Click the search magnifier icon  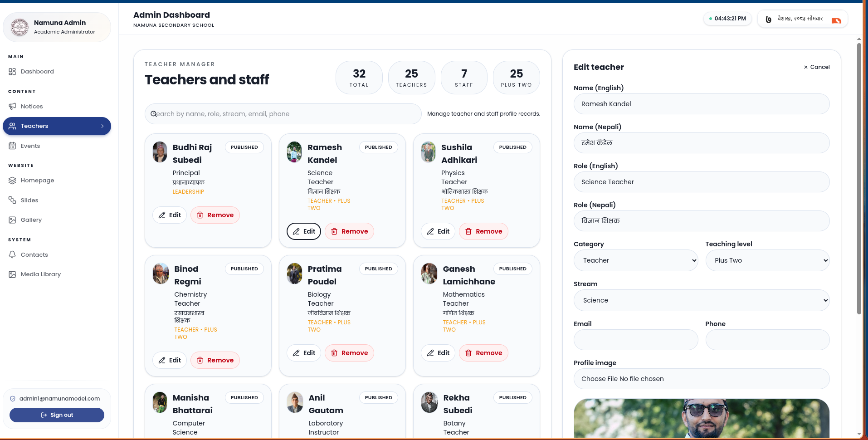click(x=154, y=114)
